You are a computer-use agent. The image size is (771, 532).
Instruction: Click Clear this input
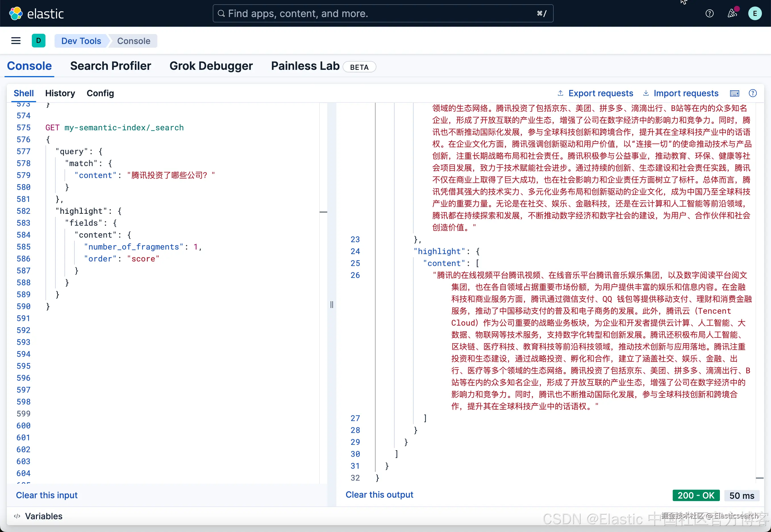click(x=47, y=495)
